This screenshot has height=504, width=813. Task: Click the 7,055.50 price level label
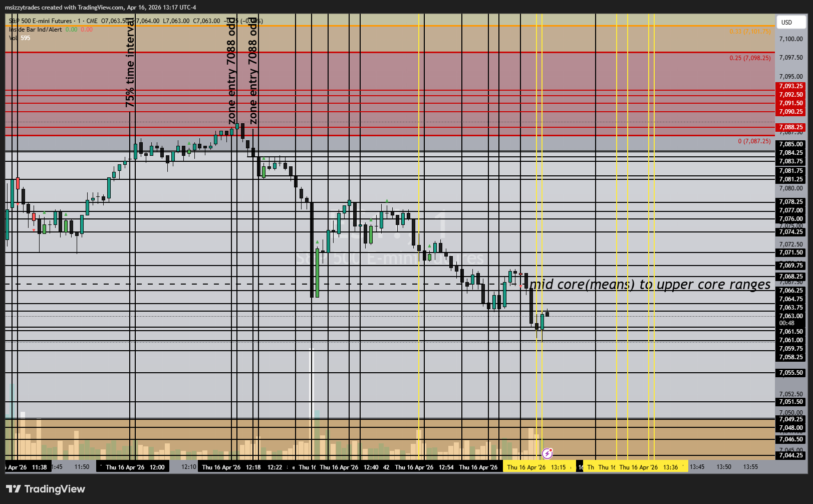tap(791, 373)
